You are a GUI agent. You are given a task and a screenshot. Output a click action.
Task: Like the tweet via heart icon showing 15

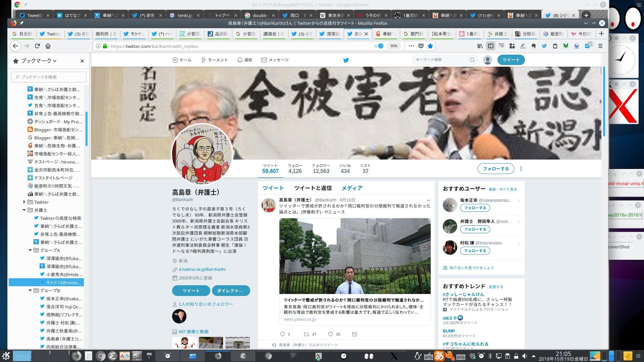click(x=330, y=334)
